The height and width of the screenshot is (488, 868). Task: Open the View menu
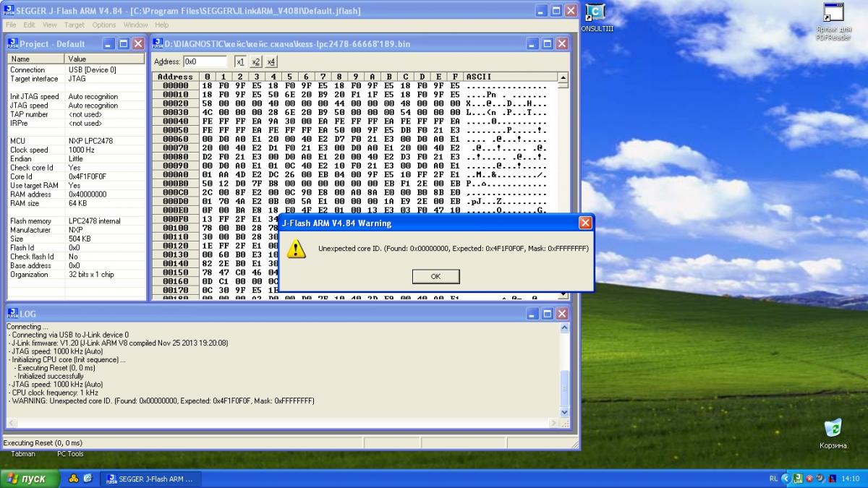pos(49,25)
